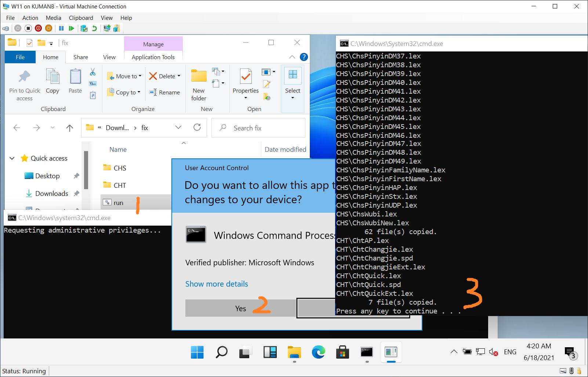Click the Properties button
The width and height of the screenshot is (588, 377).
pyautogui.click(x=246, y=84)
